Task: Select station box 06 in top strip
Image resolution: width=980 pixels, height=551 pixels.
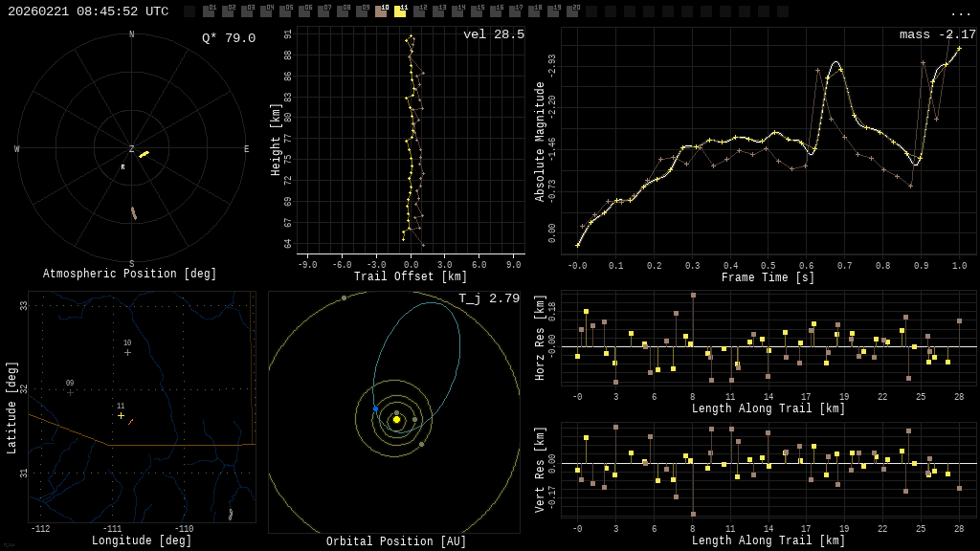Action: 304,11
